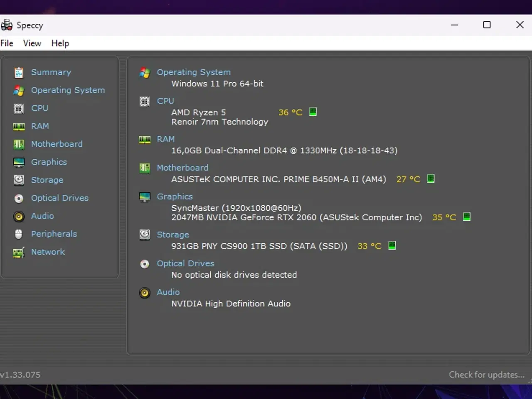Click the Optical Drives disc icon in sidebar

(x=19, y=198)
